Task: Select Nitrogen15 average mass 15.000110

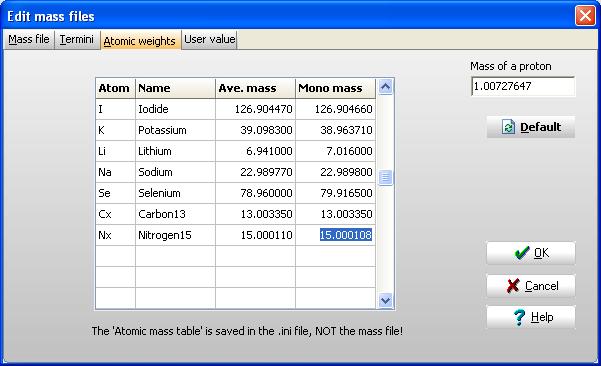Action: click(255, 235)
